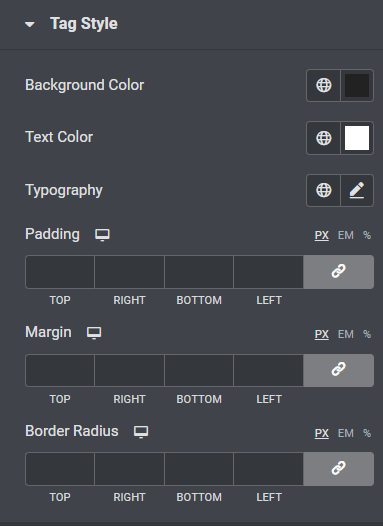Edit Typography with the pencil icon
The width and height of the screenshot is (383, 526).
coord(357,190)
